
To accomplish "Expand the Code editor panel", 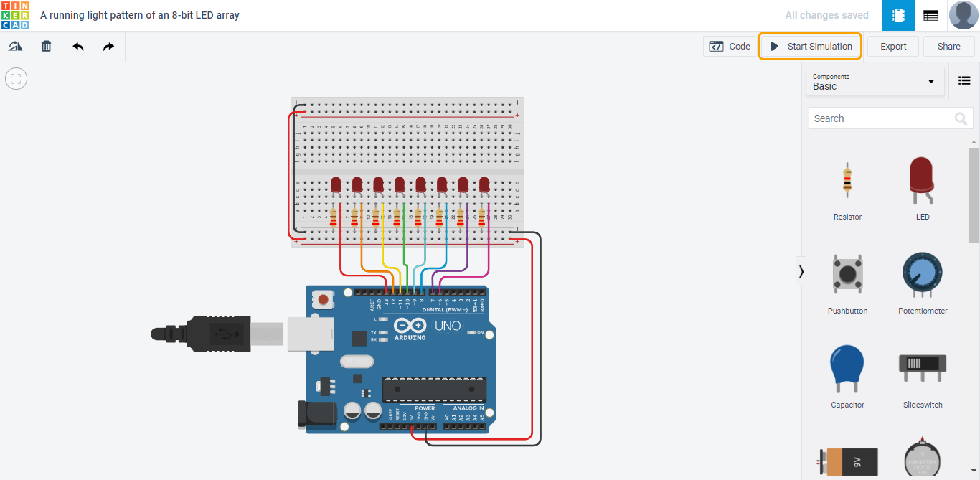I will [730, 46].
